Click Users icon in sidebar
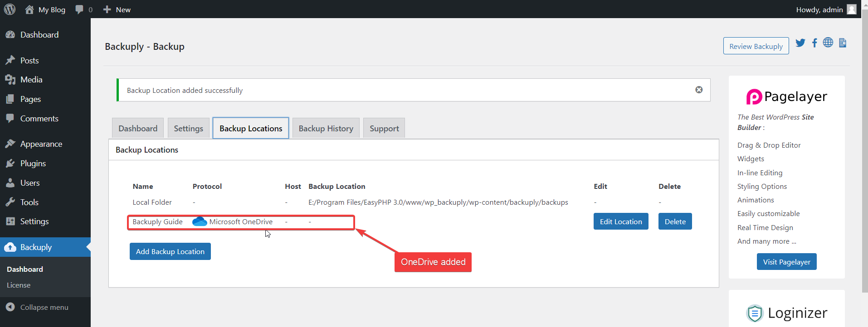 10,183
